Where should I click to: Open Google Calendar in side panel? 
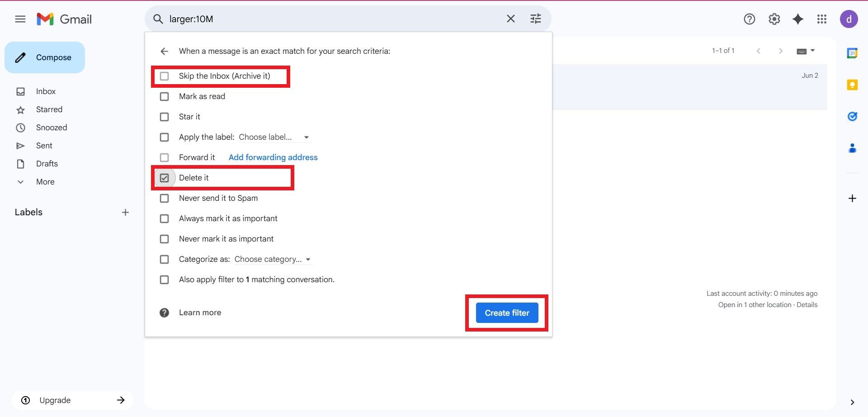point(852,53)
